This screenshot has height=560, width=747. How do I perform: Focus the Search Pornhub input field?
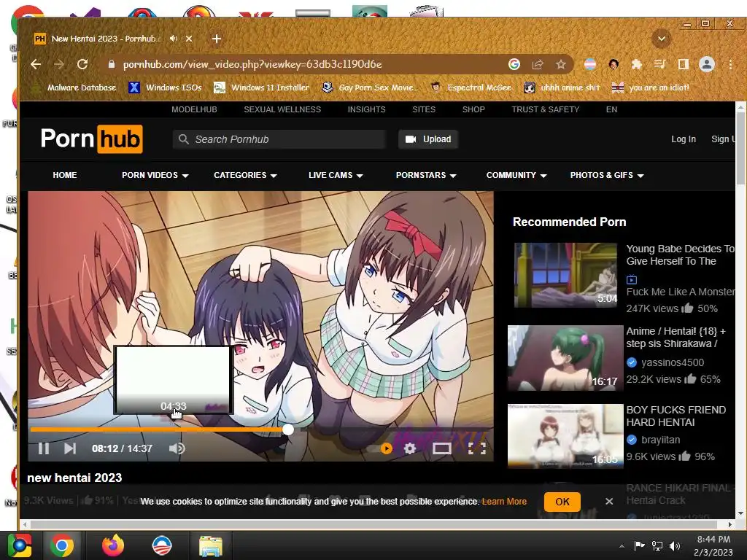(x=279, y=139)
